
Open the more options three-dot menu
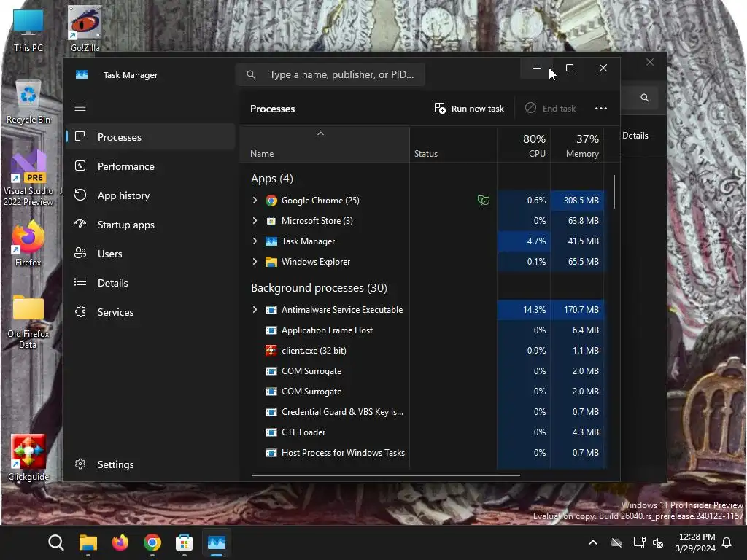pyautogui.click(x=601, y=109)
